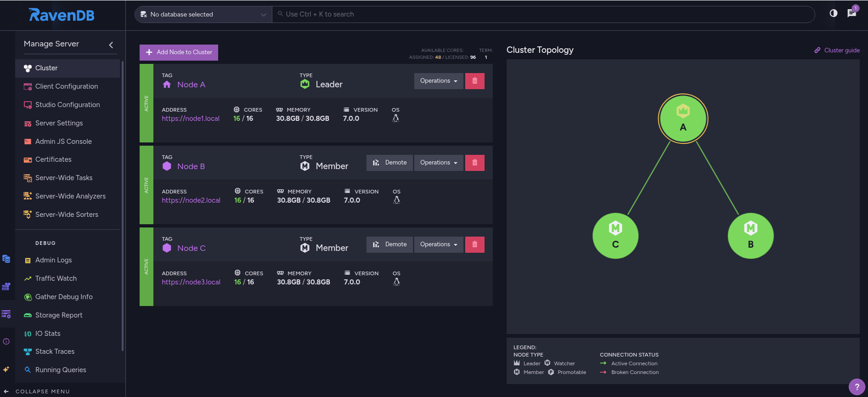Click the Node C hexagon tag icon
The image size is (868, 397).
[x=167, y=248]
